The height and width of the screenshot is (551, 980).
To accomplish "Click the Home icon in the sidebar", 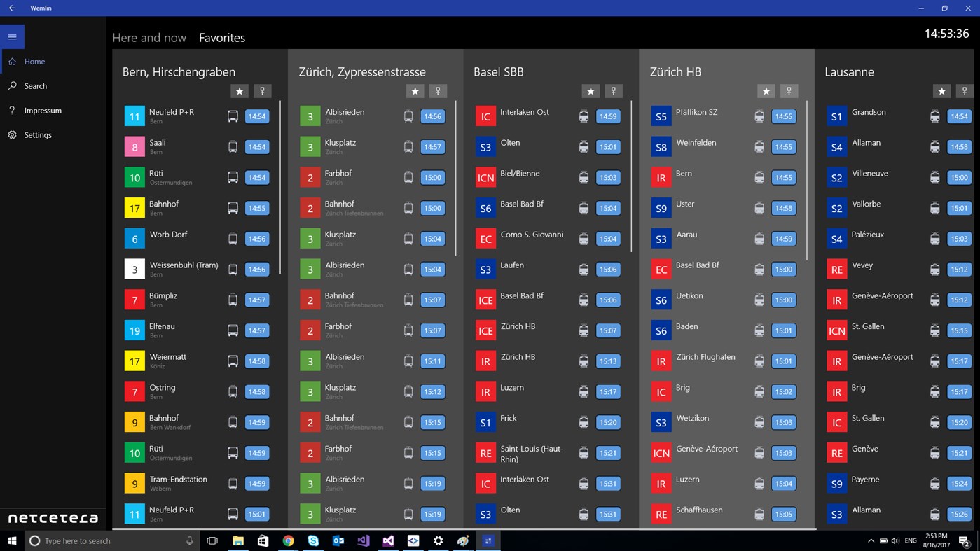I will [11, 62].
